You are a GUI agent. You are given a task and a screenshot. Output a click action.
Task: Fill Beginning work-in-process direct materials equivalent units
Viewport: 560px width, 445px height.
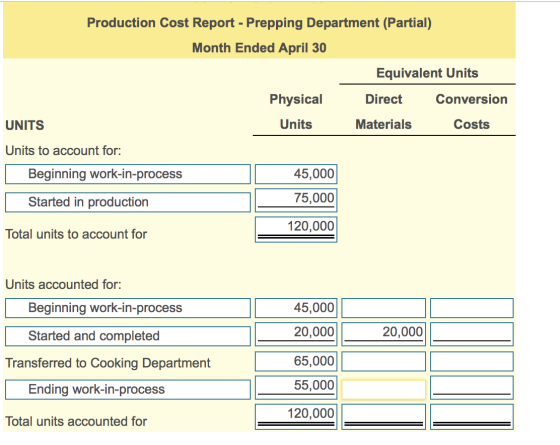click(x=384, y=308)
